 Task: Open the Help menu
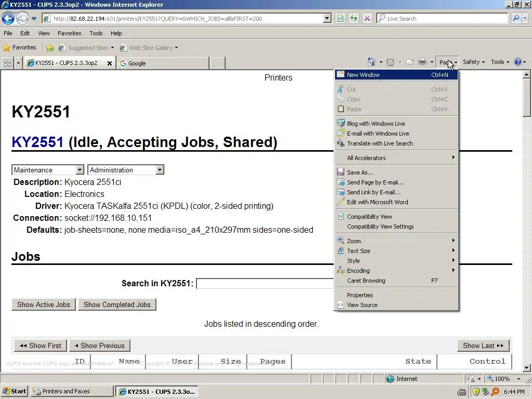click(x=116, y=33)
